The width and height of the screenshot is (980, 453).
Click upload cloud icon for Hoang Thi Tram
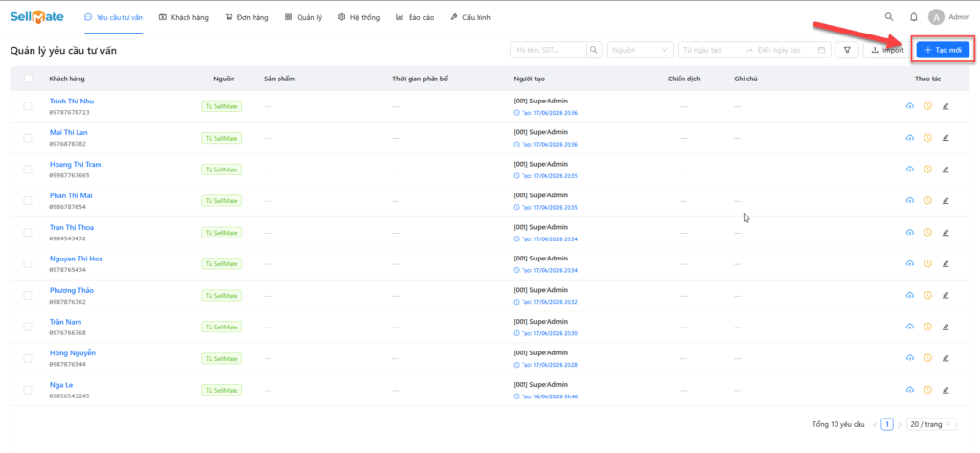[910, 169]
